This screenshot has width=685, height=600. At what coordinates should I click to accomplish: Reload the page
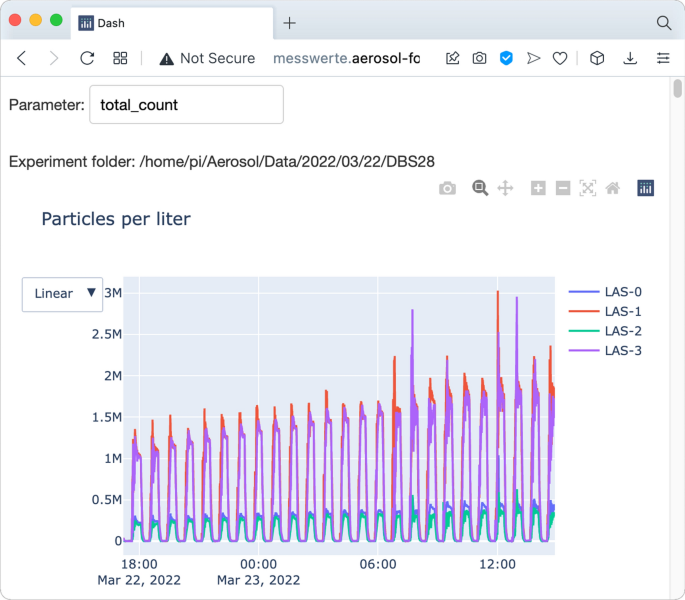(87, 58)
